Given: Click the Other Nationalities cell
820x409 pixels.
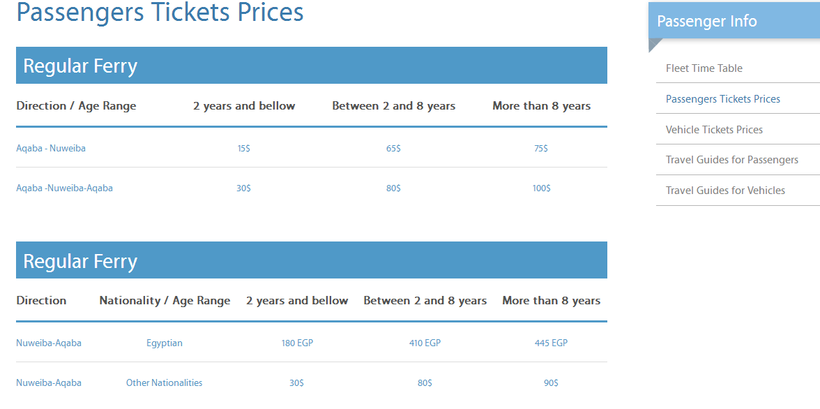Looking at the screenshot, I should tap(164, 383).
